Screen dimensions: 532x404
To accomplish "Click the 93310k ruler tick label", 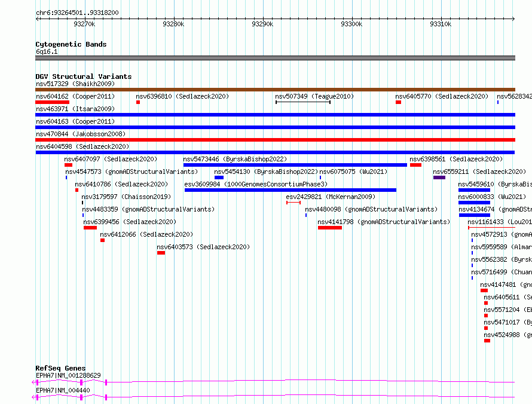I will tap(441, 24).
